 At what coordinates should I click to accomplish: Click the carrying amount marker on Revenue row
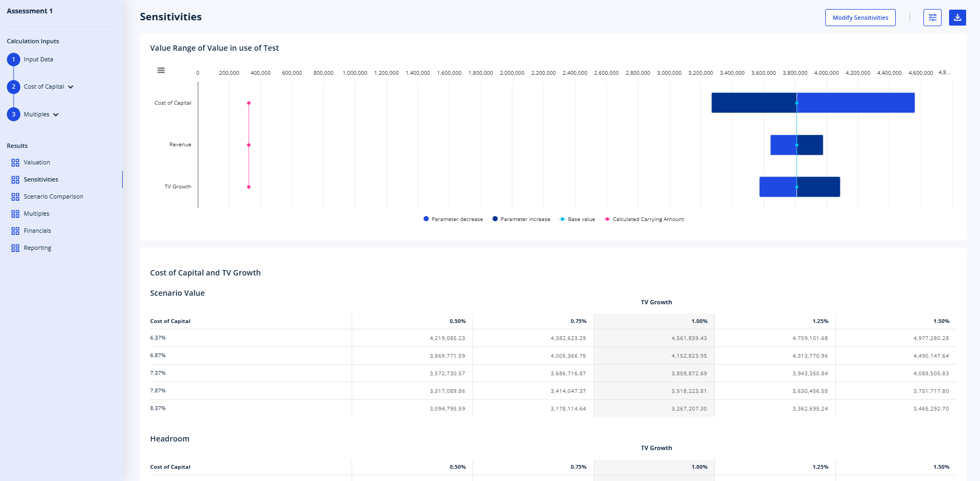point(249,145)
